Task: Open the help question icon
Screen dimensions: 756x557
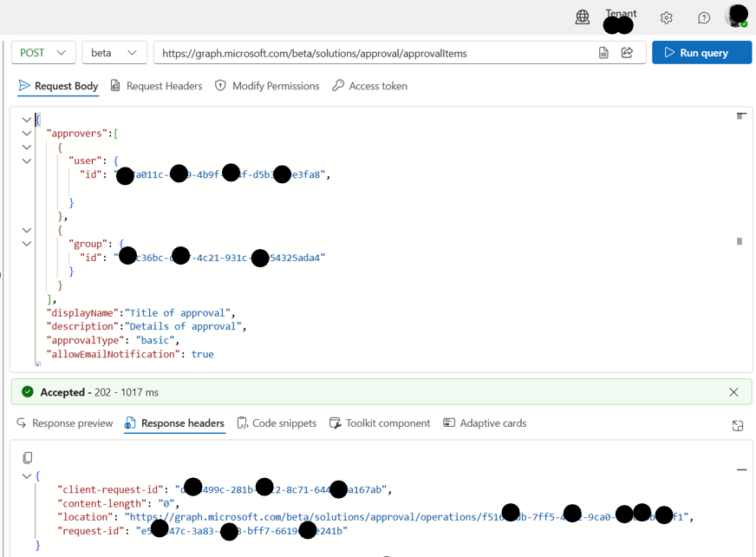Action: coord(704,18)
